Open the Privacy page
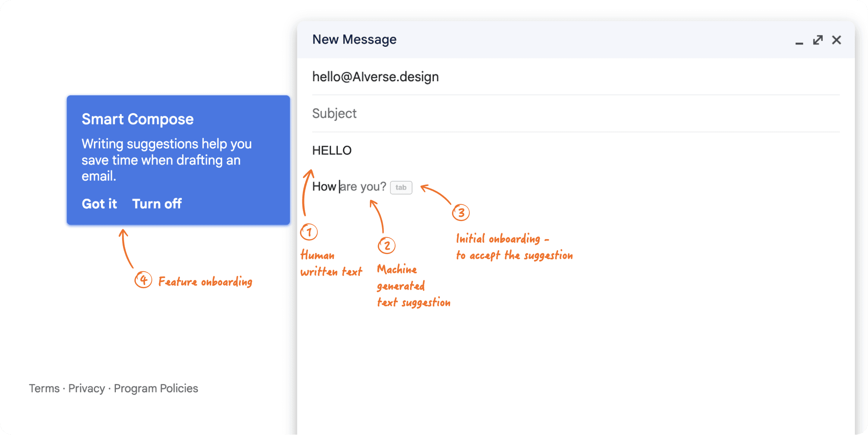The image size is (868, 435). [86, 388]
